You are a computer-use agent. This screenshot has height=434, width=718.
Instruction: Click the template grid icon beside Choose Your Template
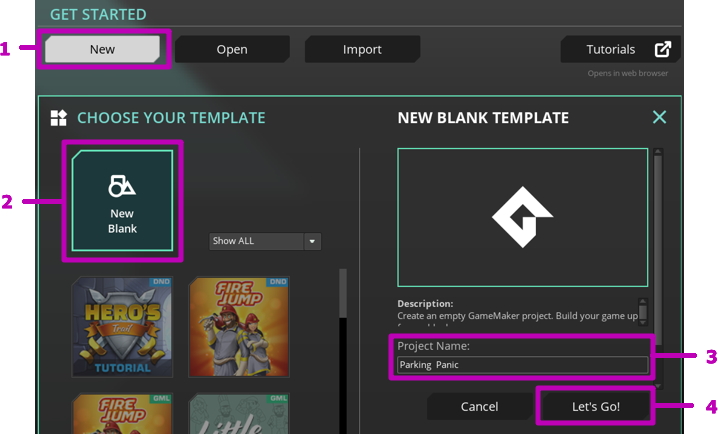59,118
